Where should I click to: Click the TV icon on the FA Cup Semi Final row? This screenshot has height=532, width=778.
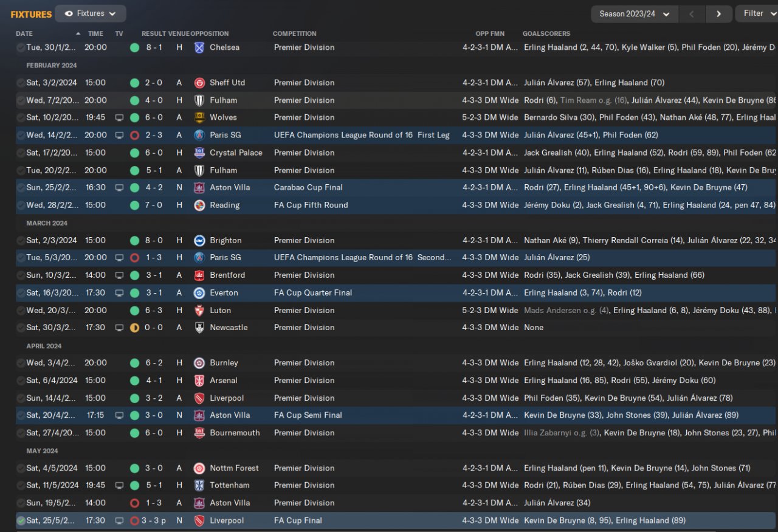click(119, 415)
